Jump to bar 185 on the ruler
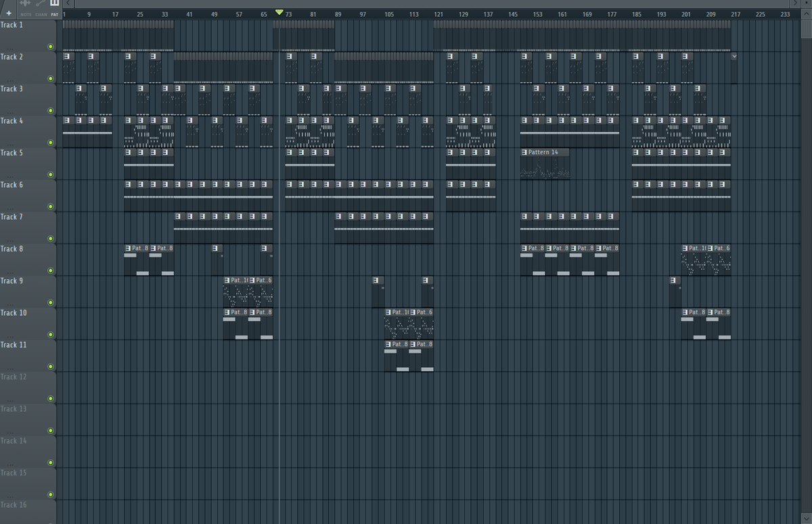The image size is (812, 524). 637,14
